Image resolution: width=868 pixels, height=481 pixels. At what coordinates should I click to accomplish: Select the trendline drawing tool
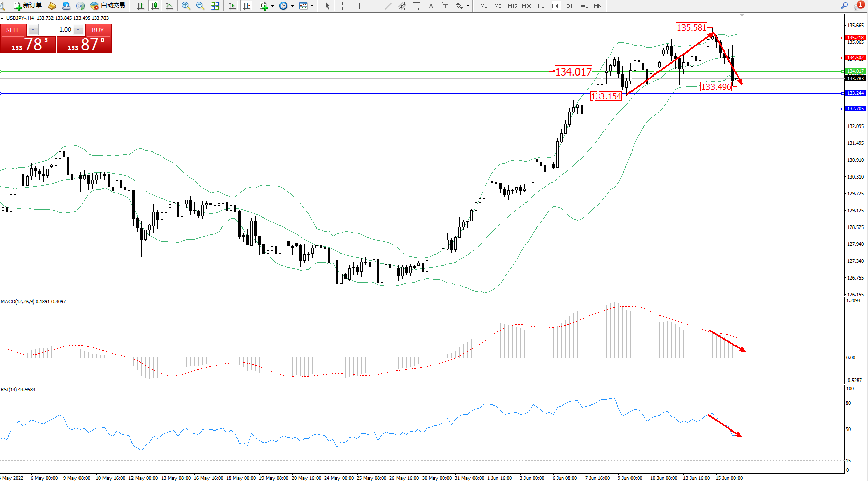pos(388,6)
